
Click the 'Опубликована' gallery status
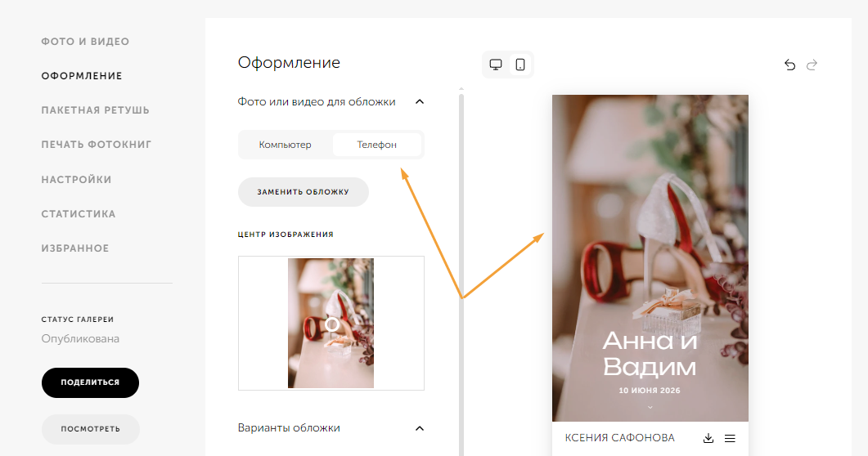[80, 339]
